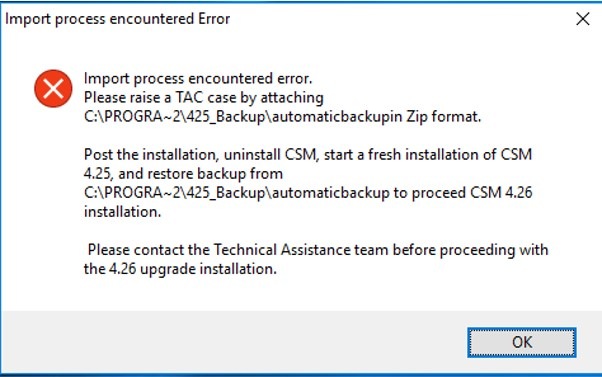Click the standalone word 'installation.'

tap(122, 212)
